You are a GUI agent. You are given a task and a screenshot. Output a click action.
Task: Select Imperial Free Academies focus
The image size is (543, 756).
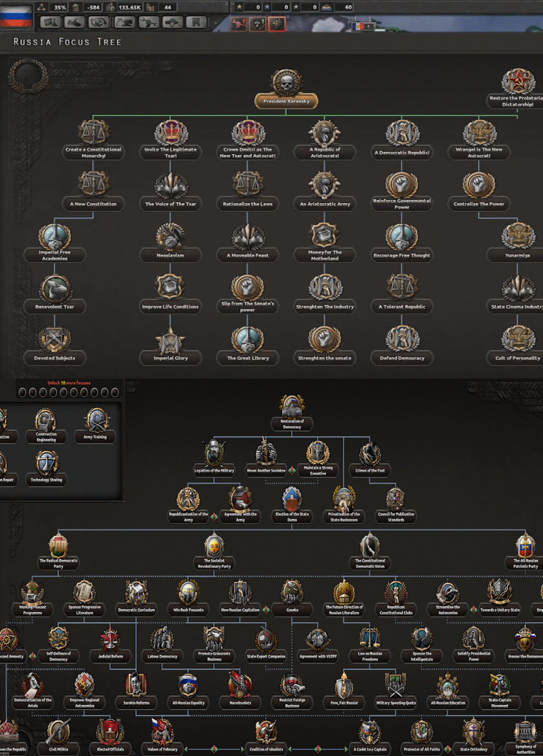(55, 242)
